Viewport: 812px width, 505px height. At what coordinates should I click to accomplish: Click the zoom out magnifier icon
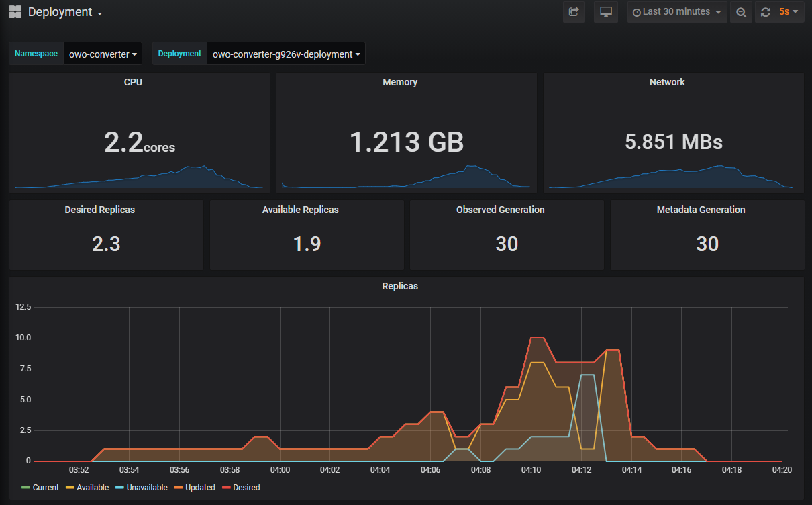tap(741, 12)
